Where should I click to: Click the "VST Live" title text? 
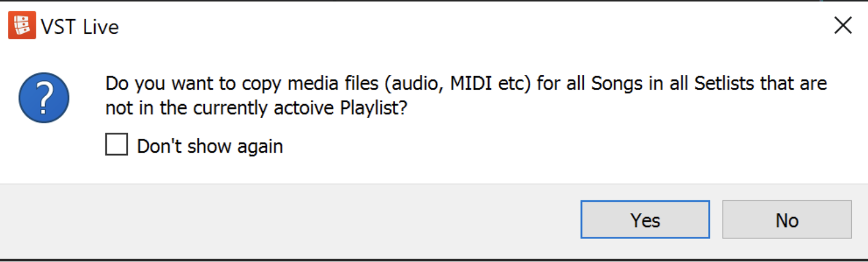tap(79, 27)
